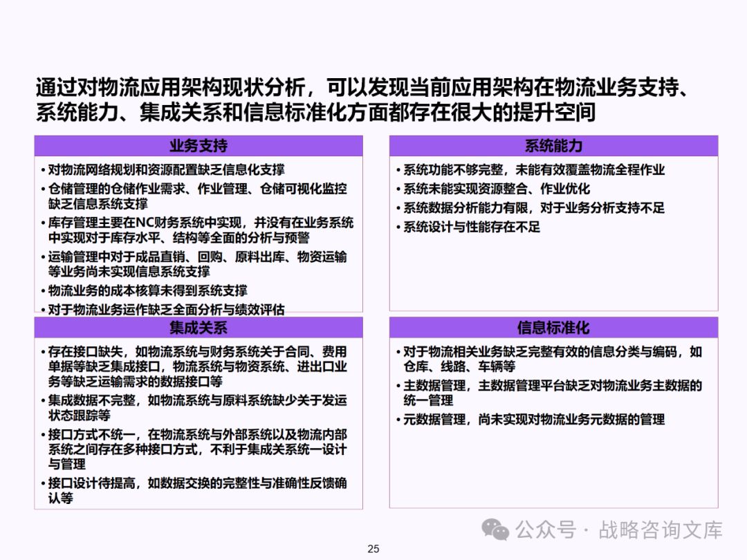The image size is (747, 560).
Task: Click bullet 系统数据分析能力有限
Action: [531, 207]
